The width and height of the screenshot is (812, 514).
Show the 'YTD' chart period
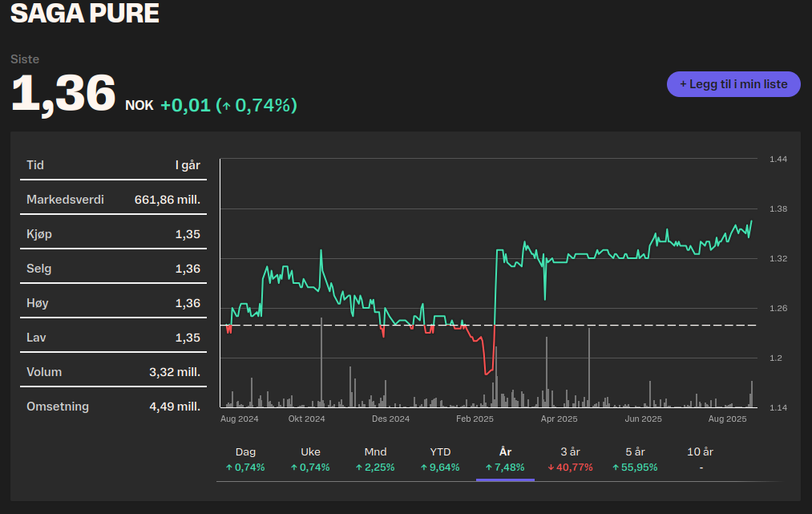[x=440, y=459]
